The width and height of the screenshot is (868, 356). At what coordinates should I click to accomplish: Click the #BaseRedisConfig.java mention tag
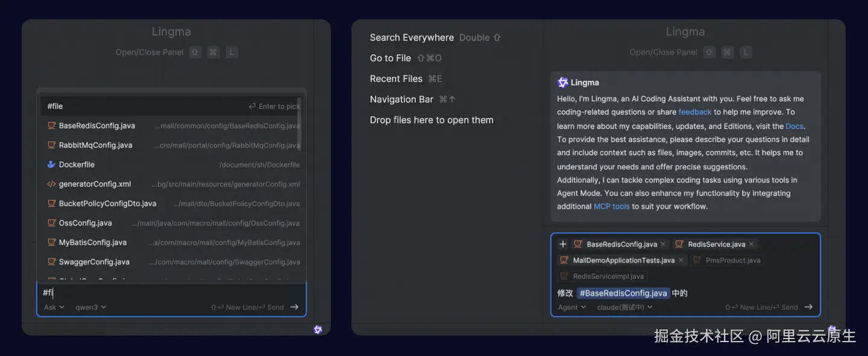(x=623, y=293)
